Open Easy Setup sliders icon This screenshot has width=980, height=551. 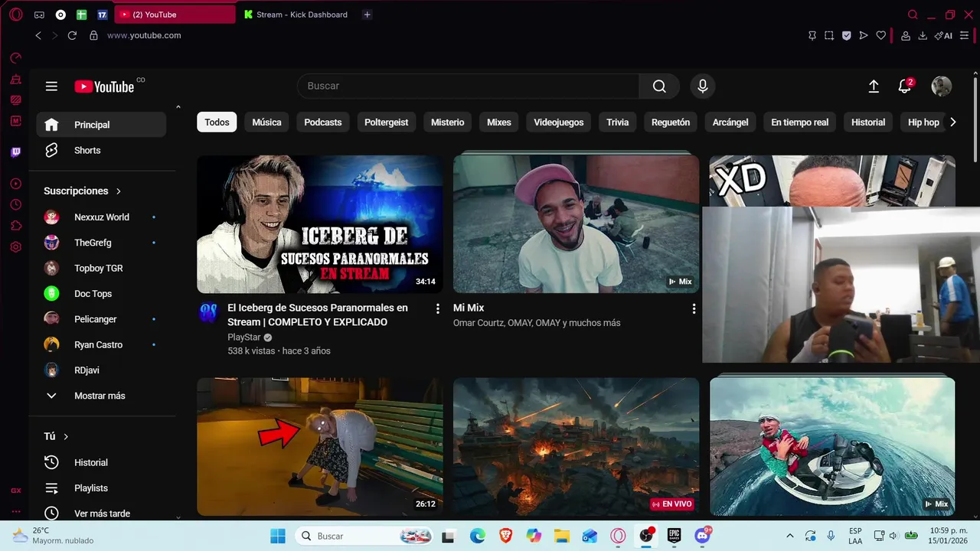(965, 35)
